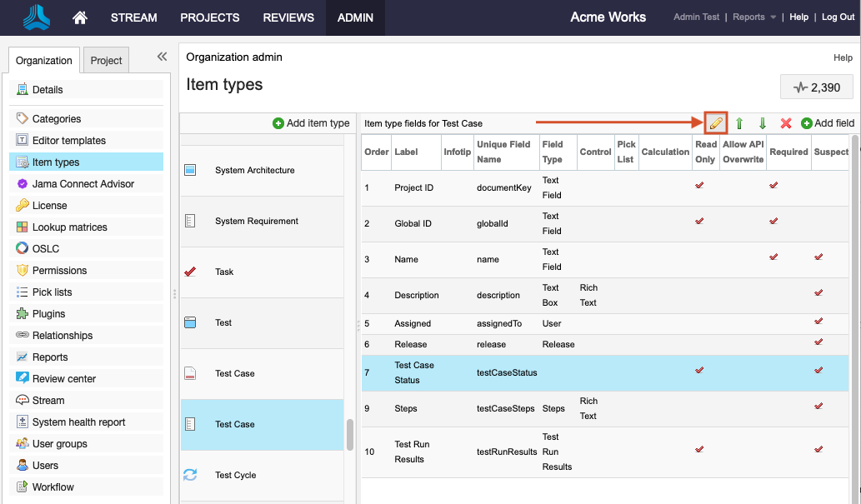Click the Plugins puzzle icon
861x504 pixels.
(x=22, y=313)
